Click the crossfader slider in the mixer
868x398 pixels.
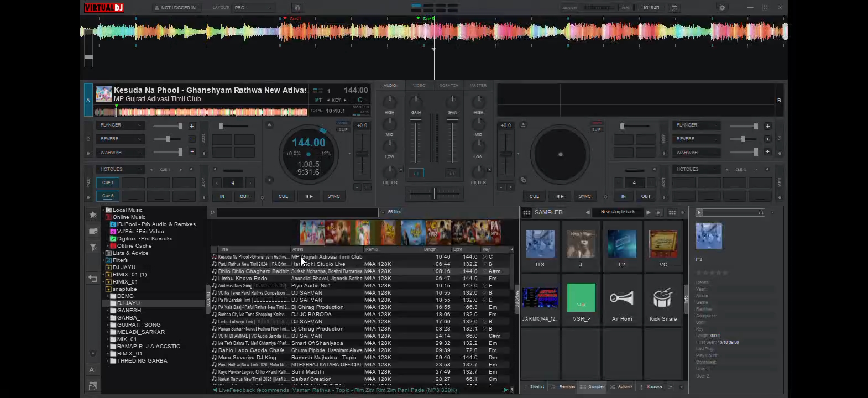click(x=434, y=193)
